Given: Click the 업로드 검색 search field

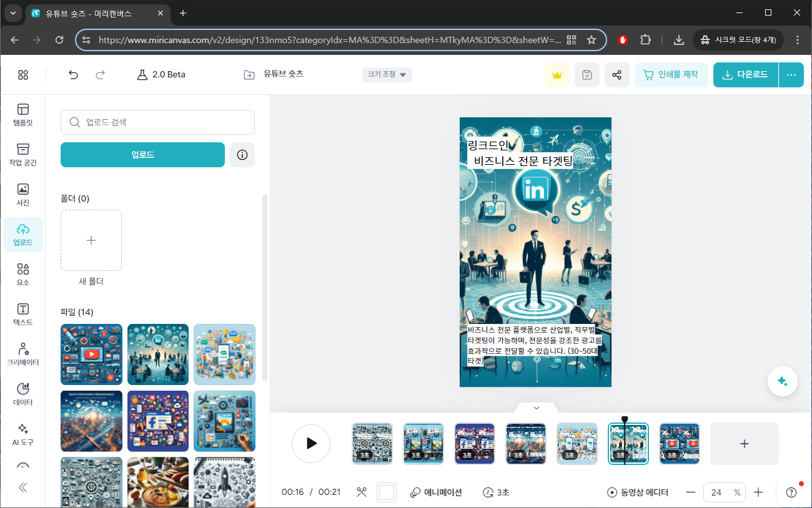Looking at the screenshot, I should pyautogui.click(x=157, y=122).
